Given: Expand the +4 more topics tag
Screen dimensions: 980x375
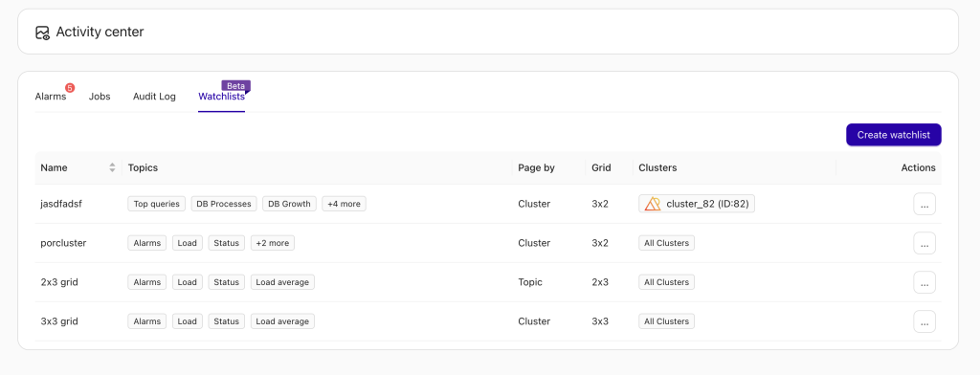Looking at the screenshot, I should (x=344, y=204).
